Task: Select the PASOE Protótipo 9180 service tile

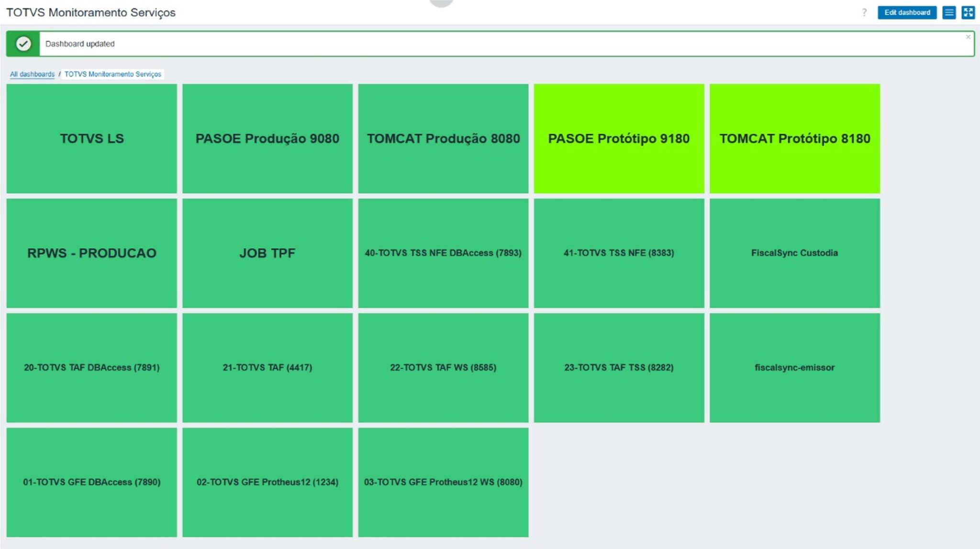Action: [619, 138]
